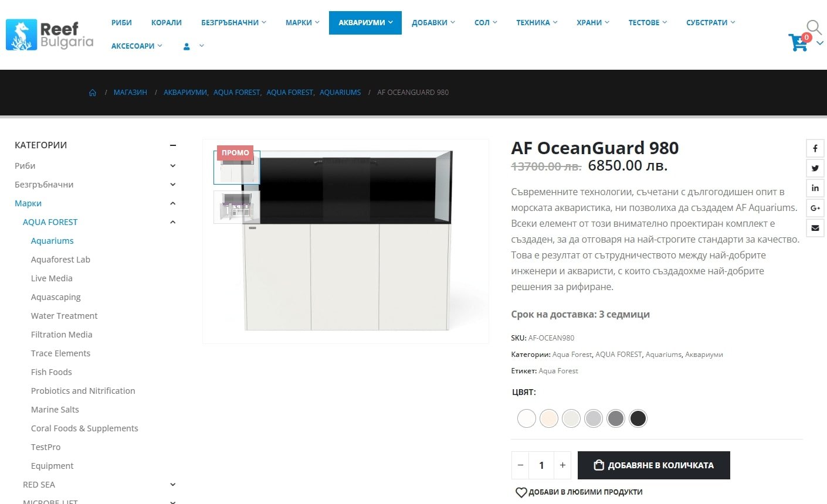Expand the Безгръбначни category chevron

coord(173,185)
